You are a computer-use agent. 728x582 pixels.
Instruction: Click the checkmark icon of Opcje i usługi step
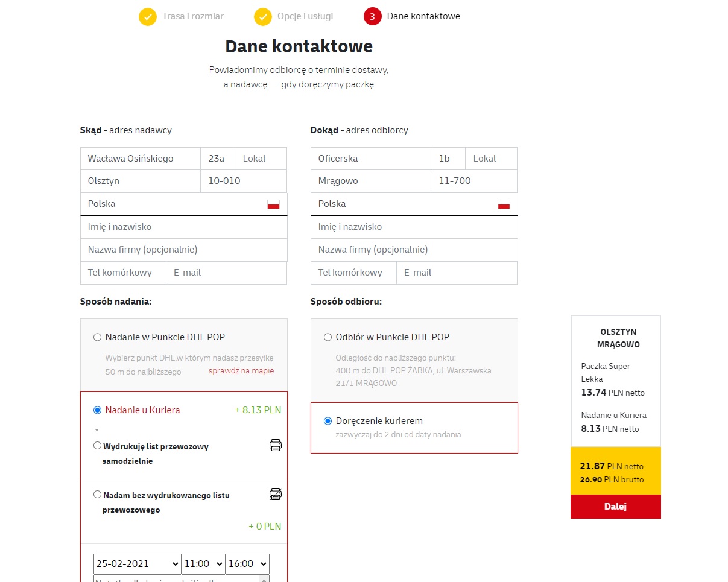click(x=263, y=17)
